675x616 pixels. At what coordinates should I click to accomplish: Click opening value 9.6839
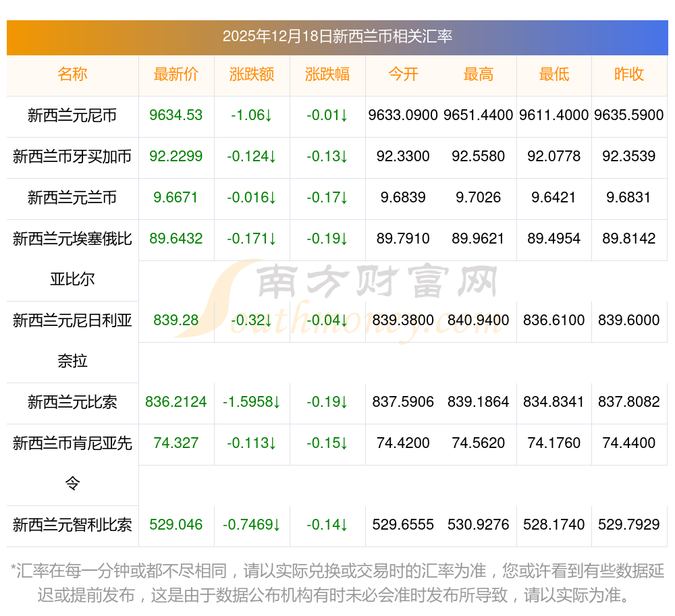(403, 197)
